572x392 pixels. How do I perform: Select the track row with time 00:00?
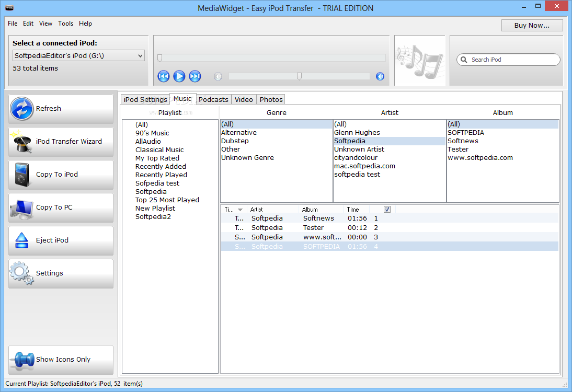pos(390,237)
